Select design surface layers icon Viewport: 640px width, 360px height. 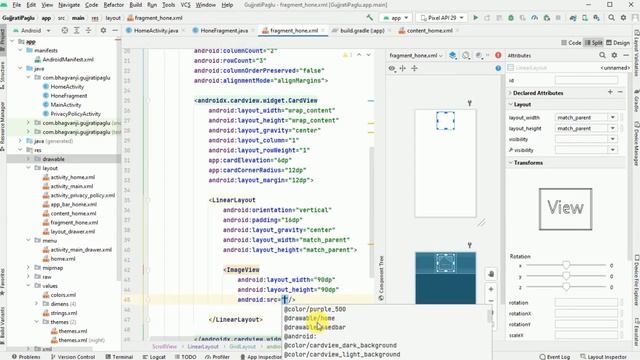[x=453, y=55]
